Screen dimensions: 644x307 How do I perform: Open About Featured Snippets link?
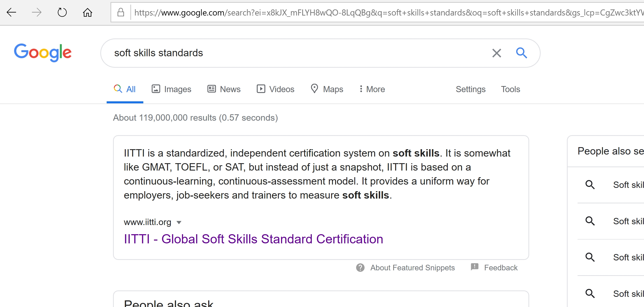coord(412,268)
